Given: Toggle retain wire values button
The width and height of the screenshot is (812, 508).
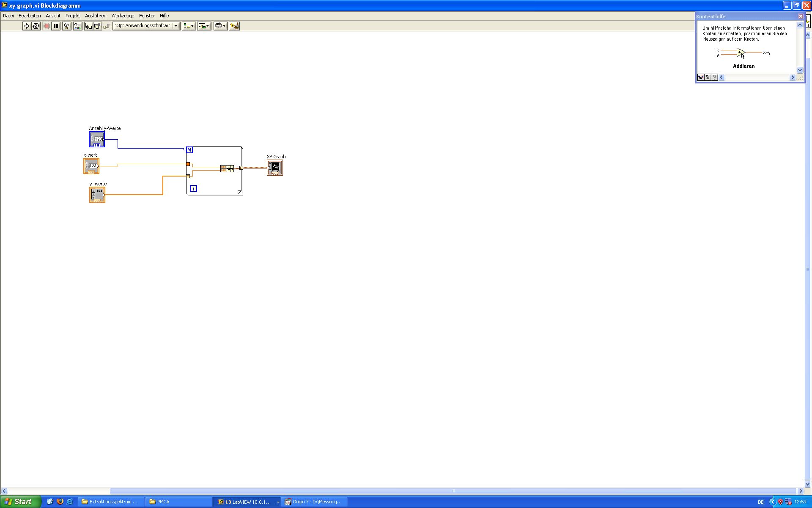Looking at the screenshot, I should tap(77, 26).
